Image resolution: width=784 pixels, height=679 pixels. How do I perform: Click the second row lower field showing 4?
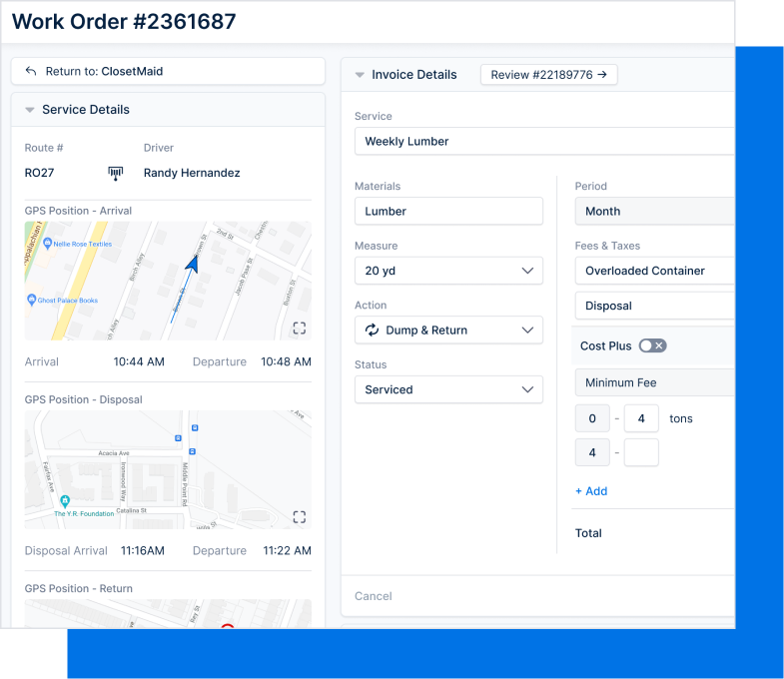[x=592, y=452]
